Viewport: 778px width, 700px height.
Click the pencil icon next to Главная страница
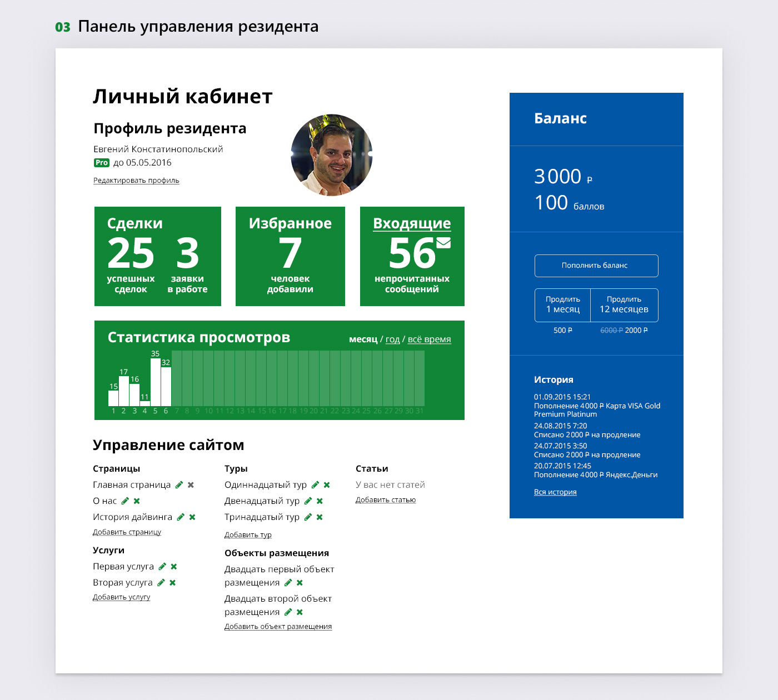tap(179, 485)
